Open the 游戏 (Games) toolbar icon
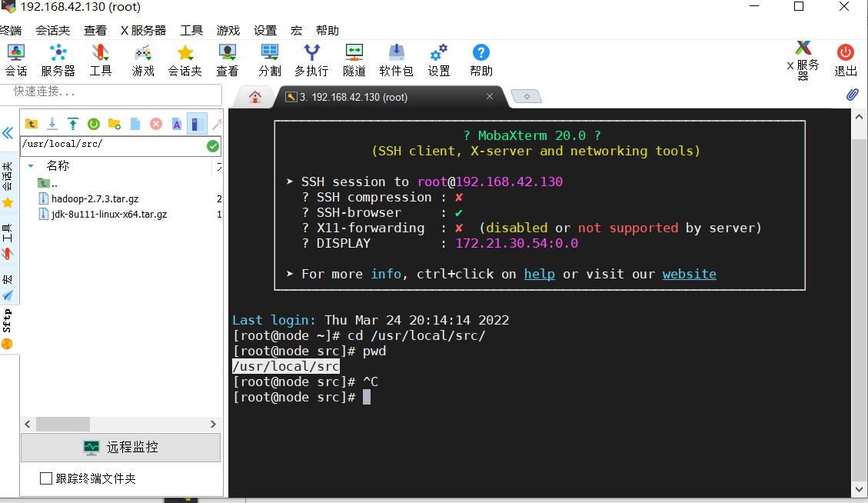The image size is (868, 503). pos(143,60)
